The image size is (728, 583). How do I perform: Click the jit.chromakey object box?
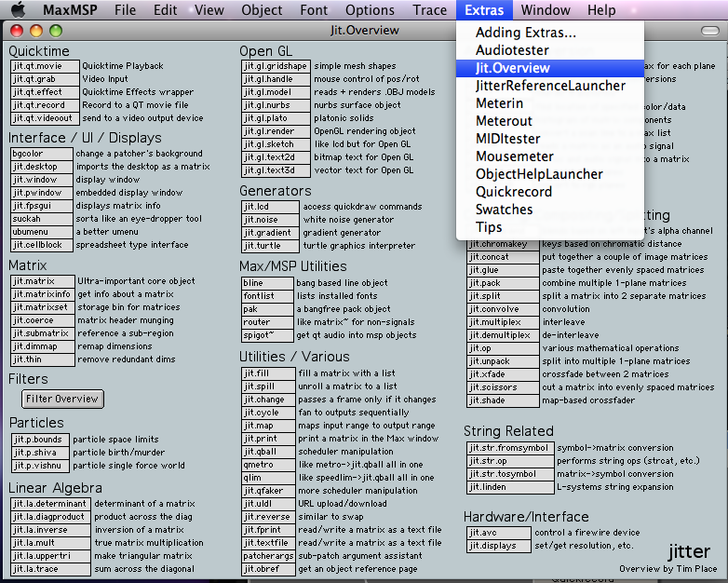[503, 244]
